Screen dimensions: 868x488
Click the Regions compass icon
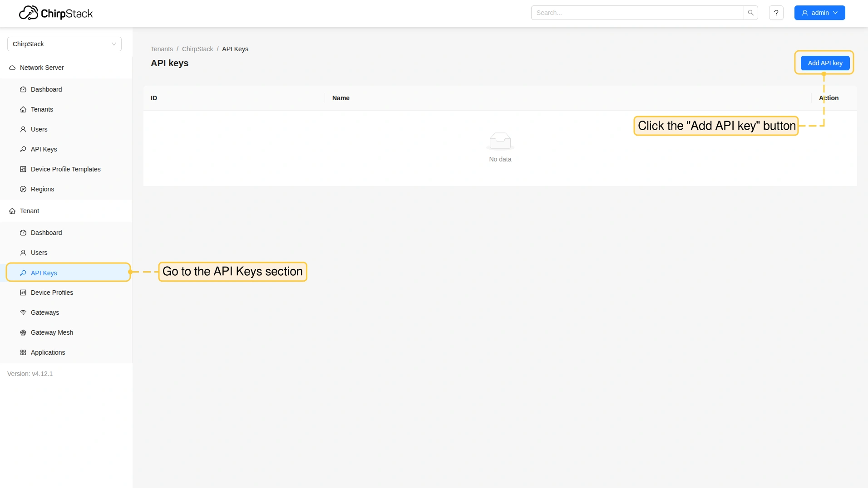point(23,189)
